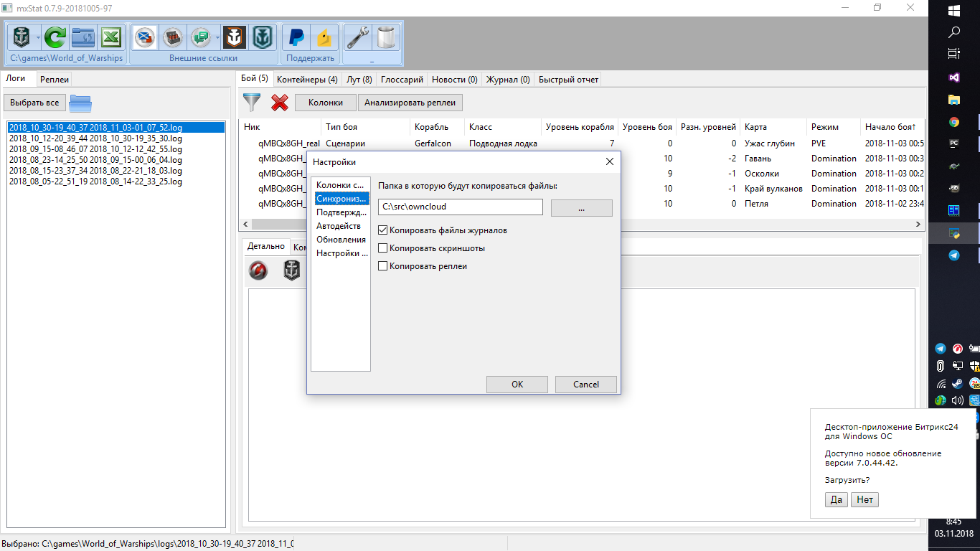This screenshot has height=551, width=980.
Task: Click the trash bin toolbar icon
Action: click(x=386, y=37)
